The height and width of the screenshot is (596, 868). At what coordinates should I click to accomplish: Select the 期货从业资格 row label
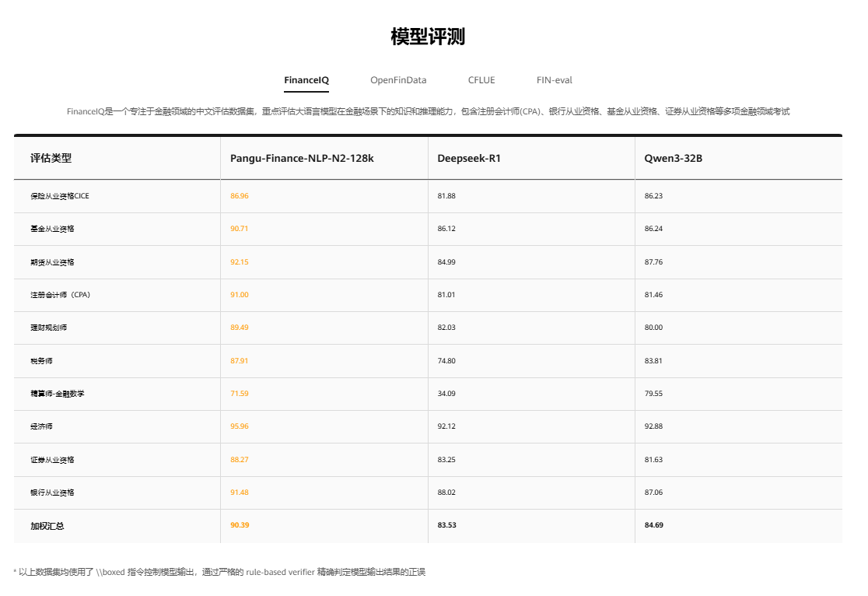[x=52, y=262]
